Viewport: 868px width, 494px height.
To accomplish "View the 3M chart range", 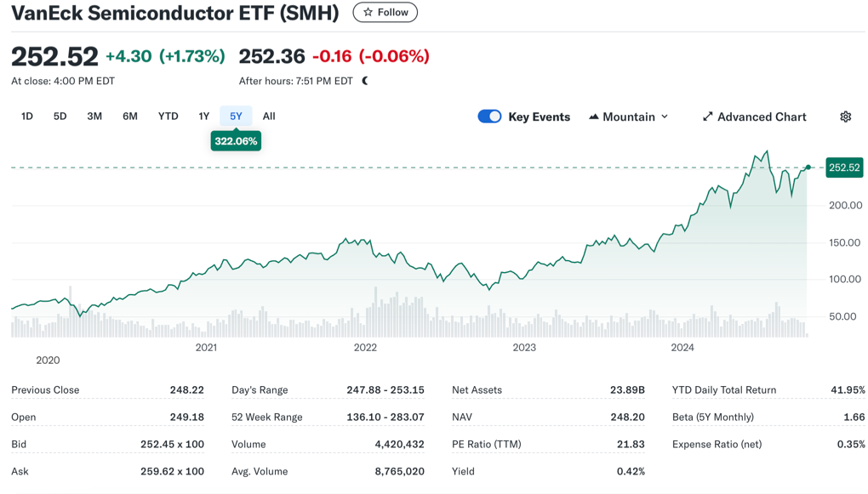I will click(94, 116).
